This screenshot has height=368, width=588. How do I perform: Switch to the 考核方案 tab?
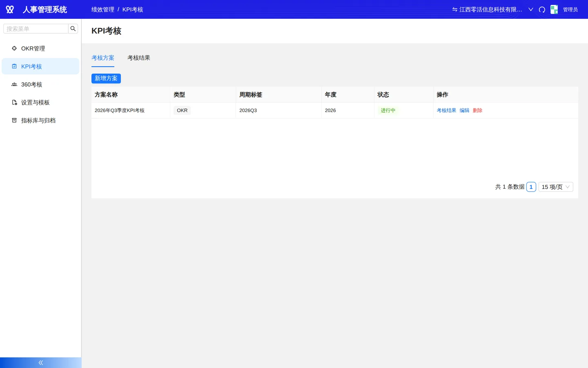coord(103,58)
